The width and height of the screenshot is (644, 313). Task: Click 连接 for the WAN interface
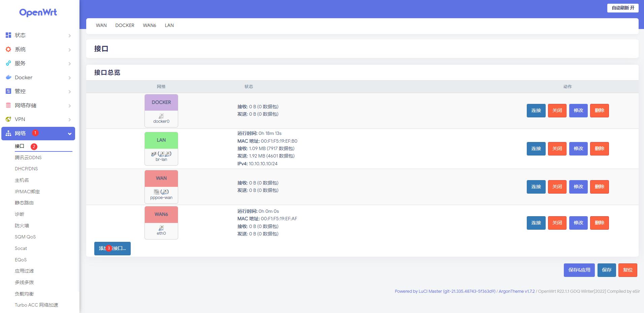click(536, 187)
